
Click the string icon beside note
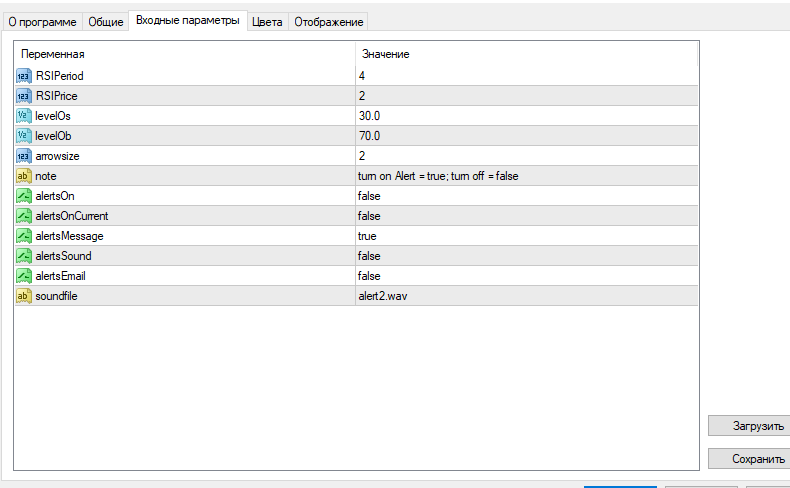click(x=24, y=176)
